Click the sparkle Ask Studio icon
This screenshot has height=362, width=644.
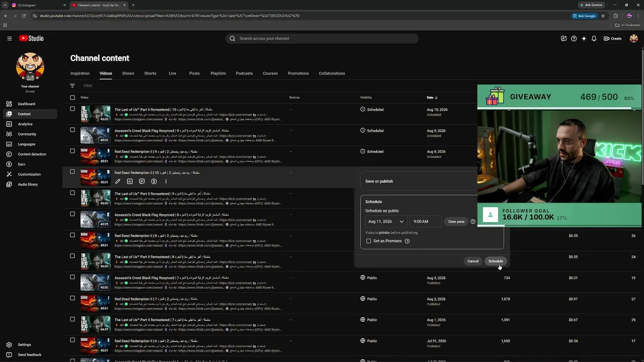click(584, 39)
